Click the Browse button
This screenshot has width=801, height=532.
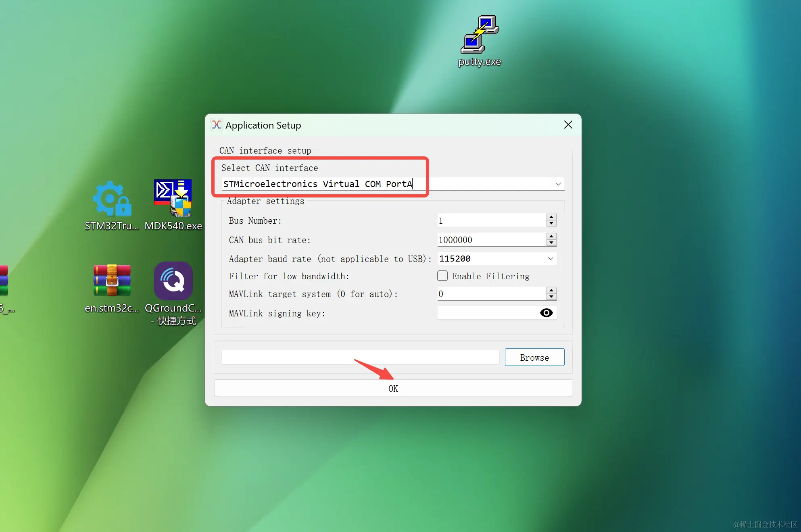pyautogui.click(x=534, y=357)
